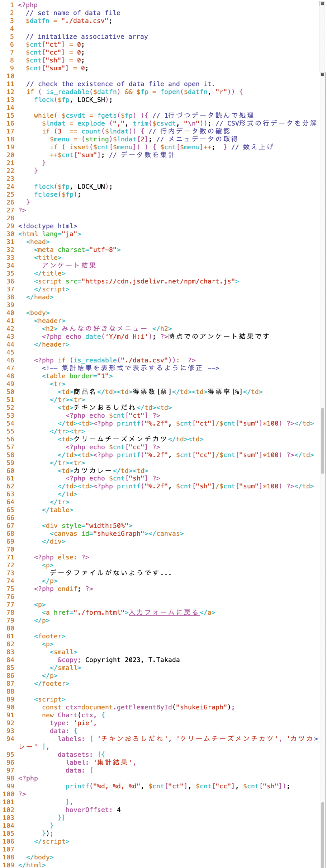Click the second split-view icon beside line 10

pyautogui.click(x=322, y=74)
